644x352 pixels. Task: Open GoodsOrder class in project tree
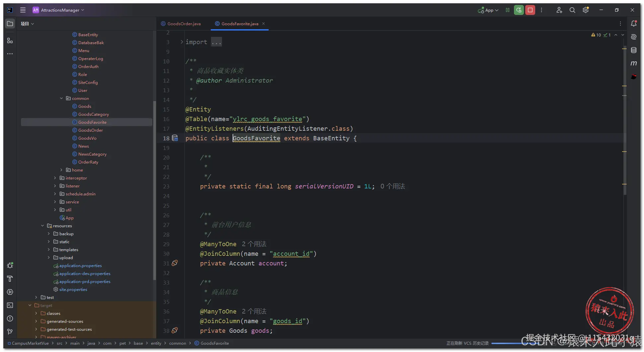[x=90, y=130]
